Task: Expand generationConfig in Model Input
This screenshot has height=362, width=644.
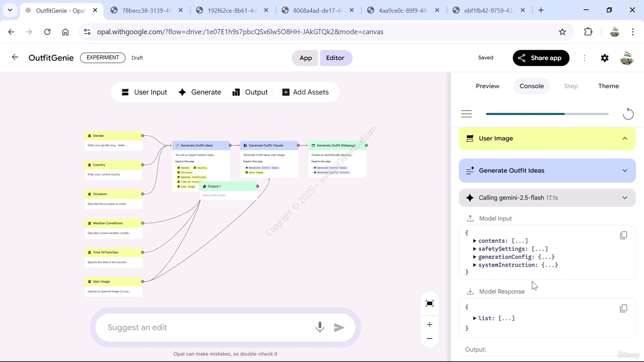Action: point(474,257)
